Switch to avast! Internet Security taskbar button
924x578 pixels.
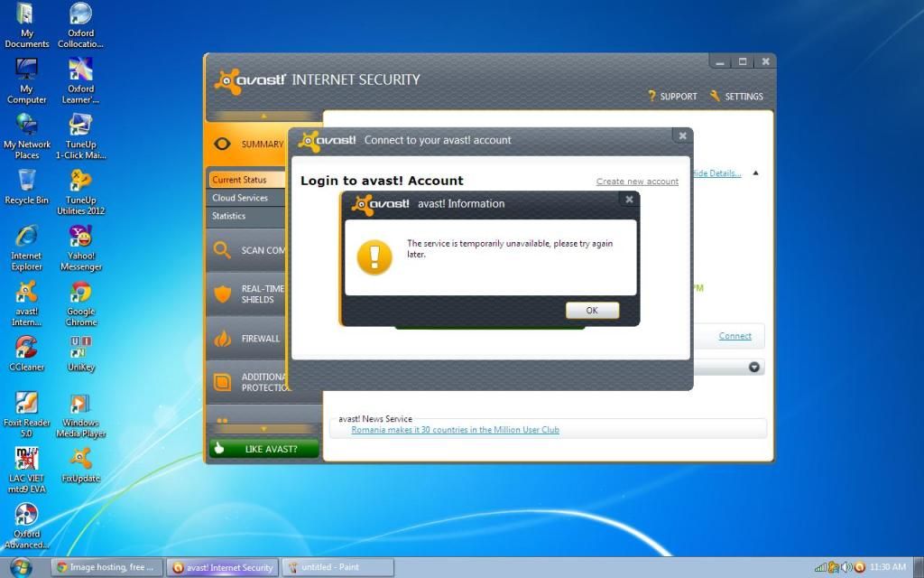[224, 567]
